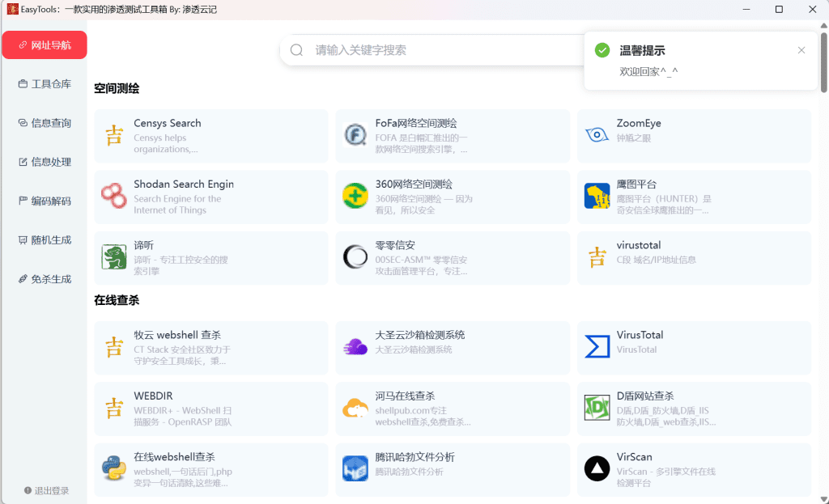Open the 零零信安 card title

click(395, 245)
